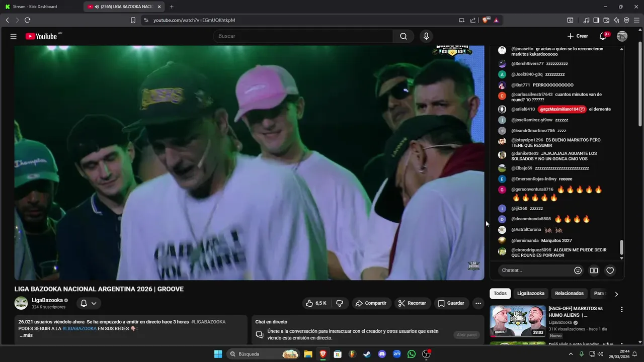
Task: Click the taskbar Búsqueda search box
Action: [263, 354]
